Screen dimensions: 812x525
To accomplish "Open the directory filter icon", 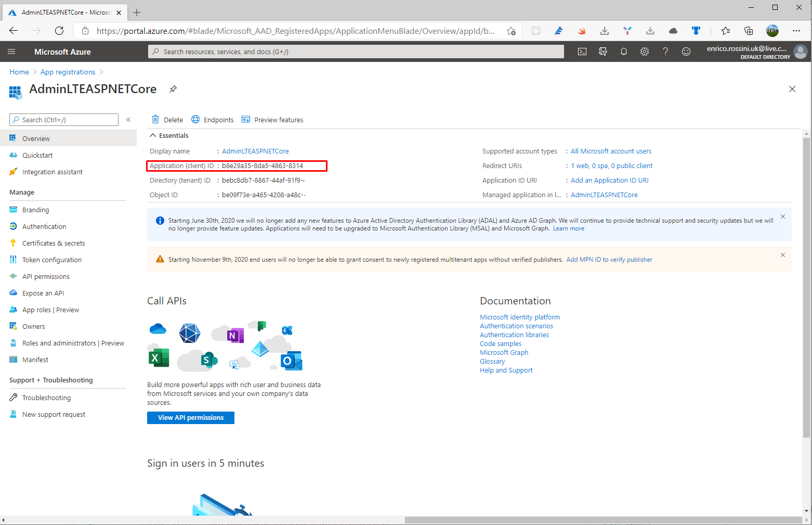I will [603, 52].
